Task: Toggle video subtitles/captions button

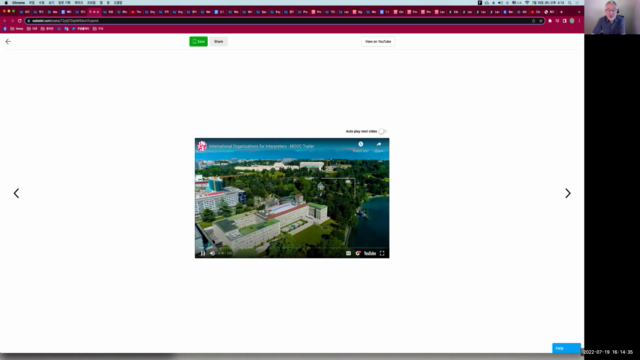Action: tap(348, 253)
